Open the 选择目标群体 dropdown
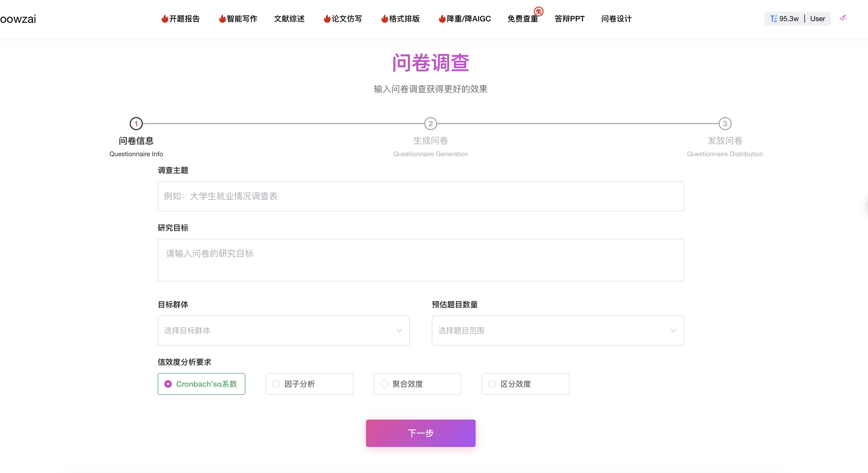Image resolution: width=868 pixels, height=473 pixels. pos(283,330)
